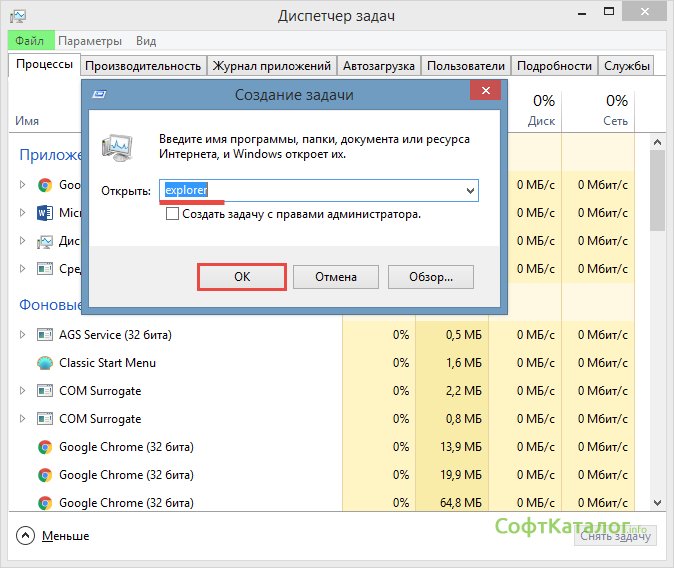Screen dimensions: 674x568
Task: Expand the second COM Surrogate row
Action: point(23,419)
